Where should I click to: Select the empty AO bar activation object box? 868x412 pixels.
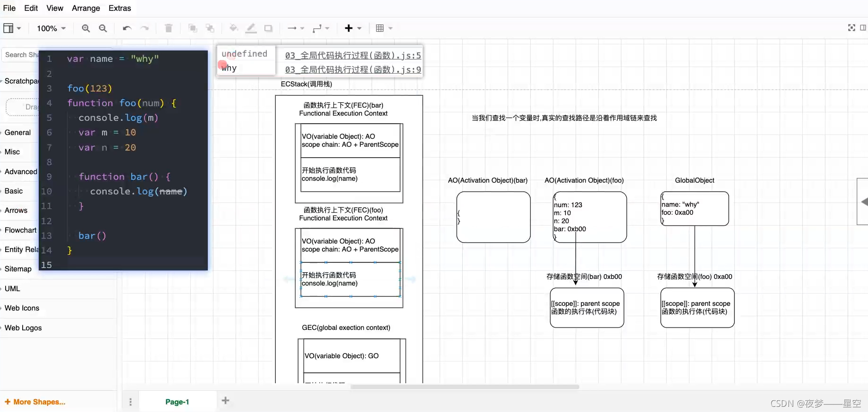pyautogui.click(x=494, y=217)
